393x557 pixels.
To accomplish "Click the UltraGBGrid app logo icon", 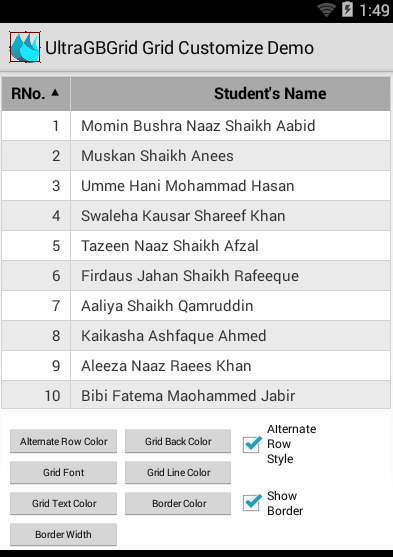I will 25,47.
